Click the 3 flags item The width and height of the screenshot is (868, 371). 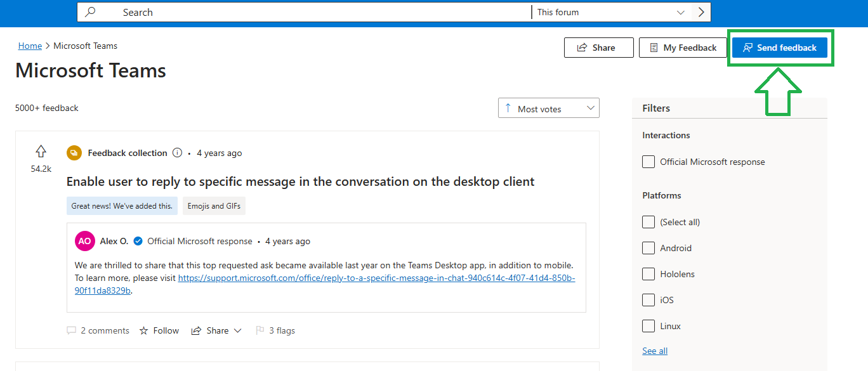coord(275,330)
